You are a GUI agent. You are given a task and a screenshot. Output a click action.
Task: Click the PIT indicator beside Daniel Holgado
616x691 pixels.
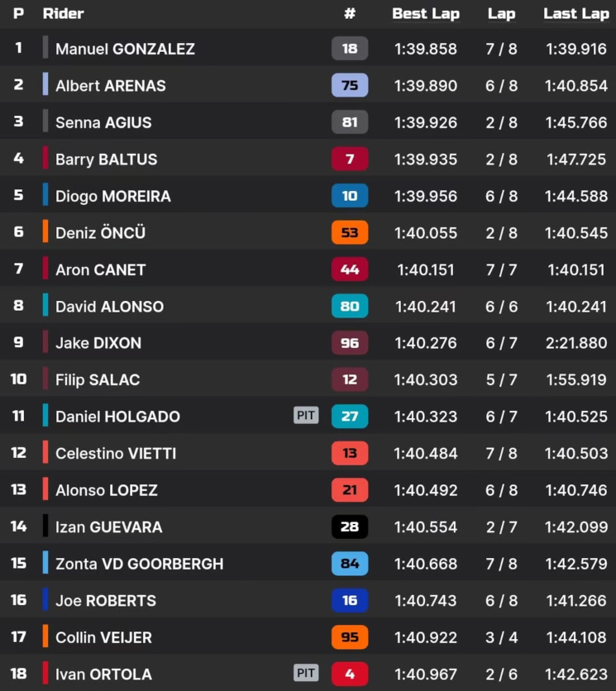coord(306,415)
